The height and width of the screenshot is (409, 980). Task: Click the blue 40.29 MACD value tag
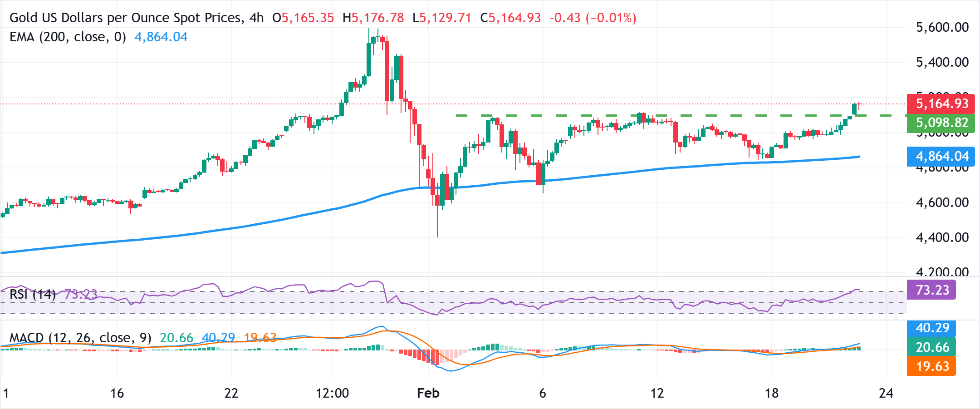tap(931, 328)
